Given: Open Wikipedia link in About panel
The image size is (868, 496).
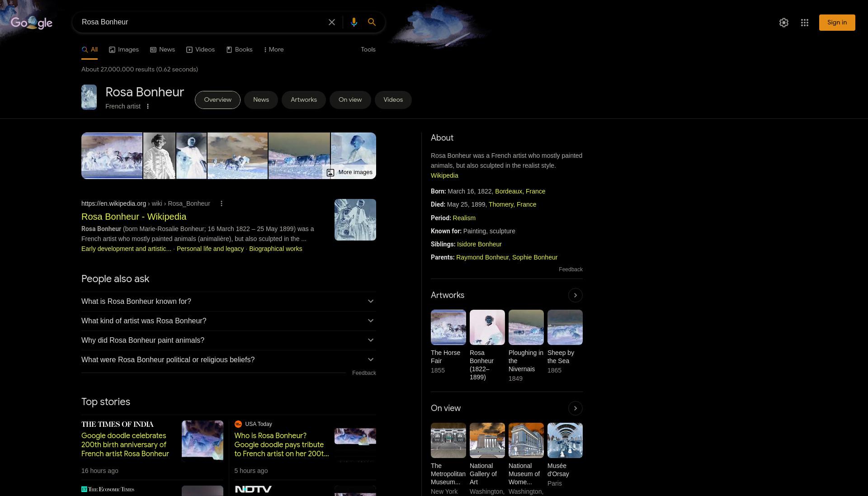Looking at the screenshot, I should click(x=444, y=175).
